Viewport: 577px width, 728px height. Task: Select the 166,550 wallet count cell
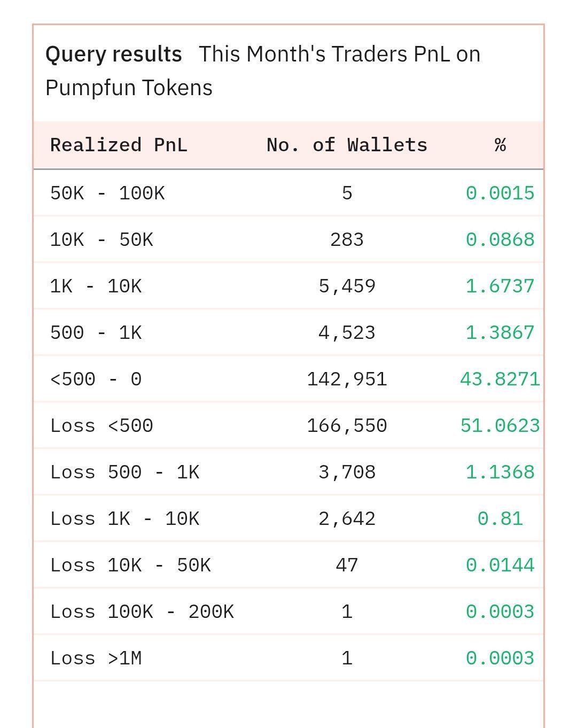347,425
